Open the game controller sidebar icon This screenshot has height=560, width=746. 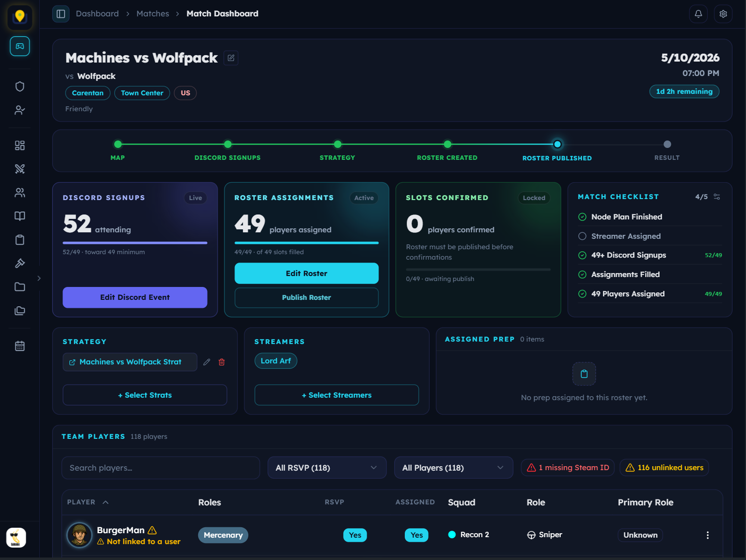[20, 46]
